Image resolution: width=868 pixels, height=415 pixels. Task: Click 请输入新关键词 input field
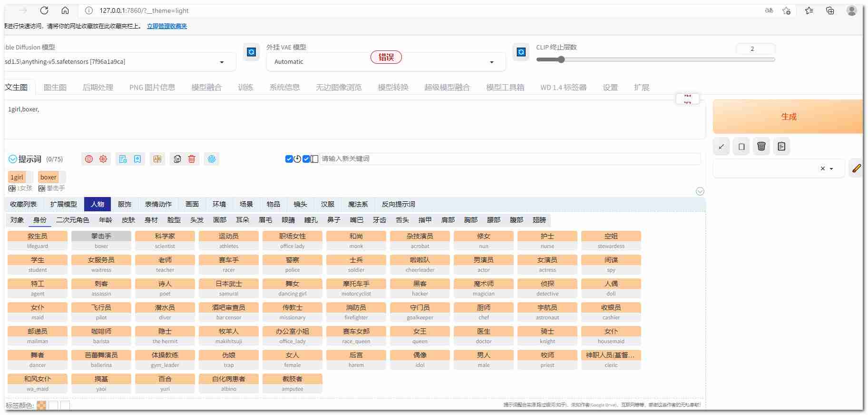point(510,159)
